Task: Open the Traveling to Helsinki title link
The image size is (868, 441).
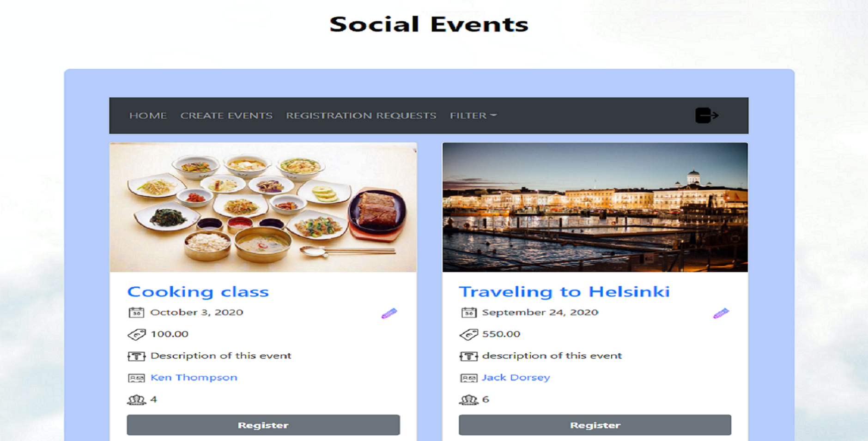Action: 564,291
